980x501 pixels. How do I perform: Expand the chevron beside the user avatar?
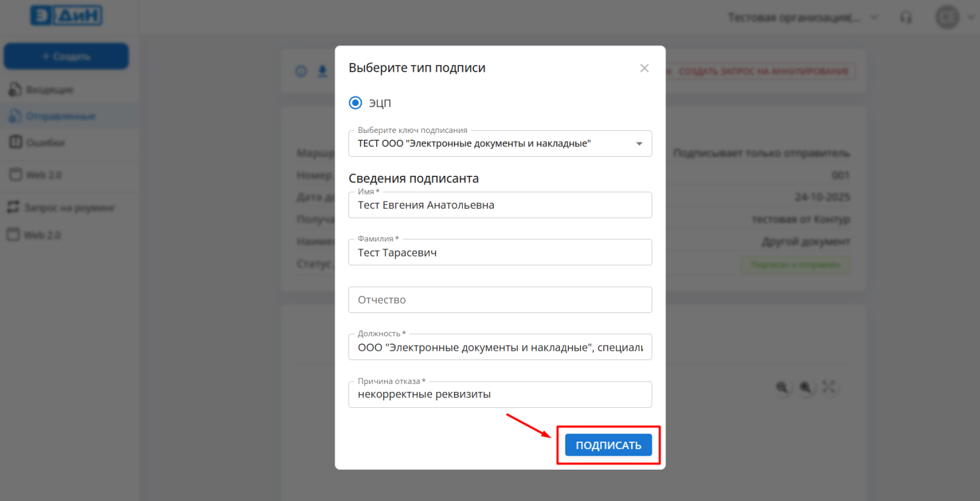pos(971,17)
